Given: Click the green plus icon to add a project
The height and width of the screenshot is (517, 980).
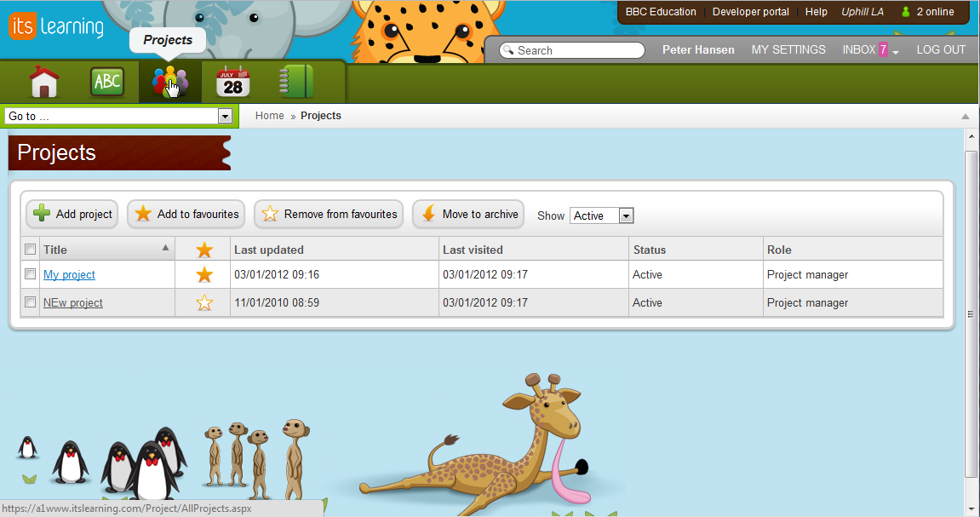Looking at the screenshot, I should pyautogui.click(x=41, y=214).
